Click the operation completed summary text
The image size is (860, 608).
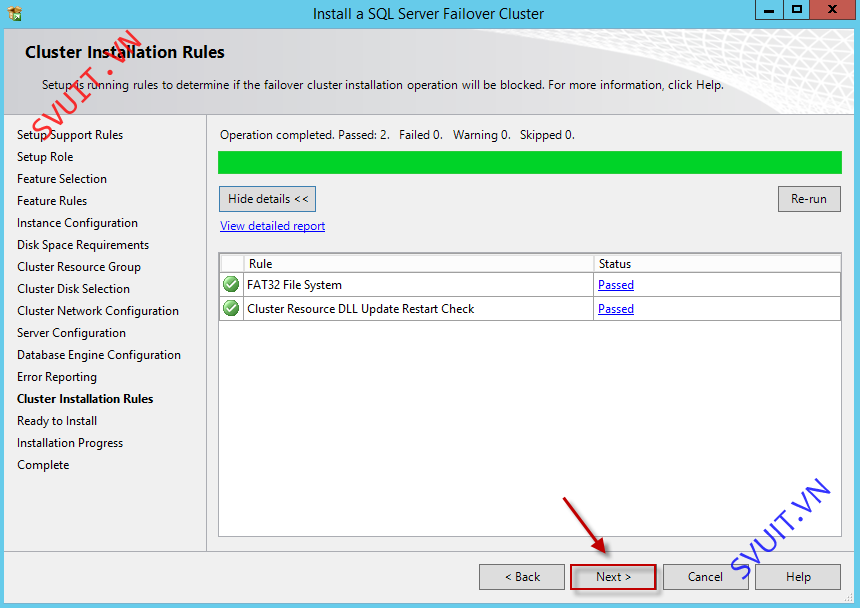(x=397, y=135)
